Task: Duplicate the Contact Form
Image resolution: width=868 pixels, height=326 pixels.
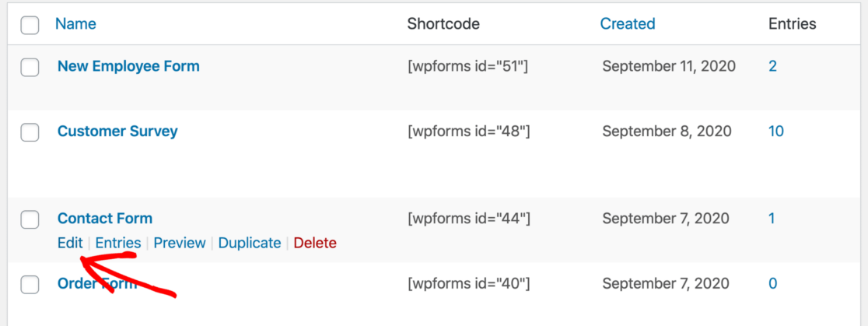Action: click(x=250, y=243)
